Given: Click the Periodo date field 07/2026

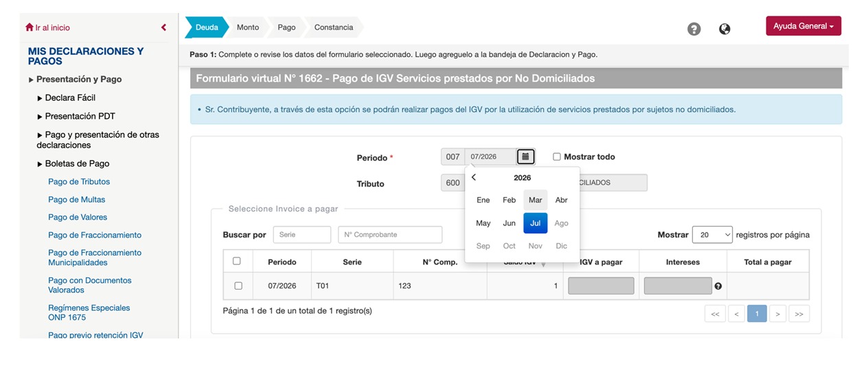Looking at the screenshot, I should (490, 157).
